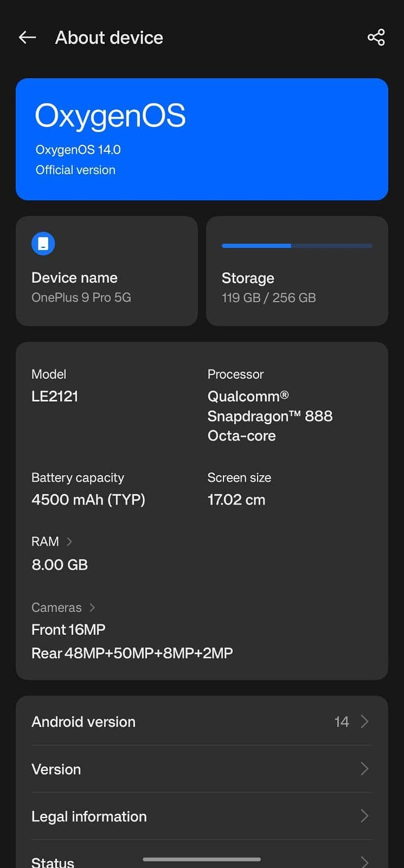Open the Status row chevron
Screen dimensions: 404x868
point(364,861)
